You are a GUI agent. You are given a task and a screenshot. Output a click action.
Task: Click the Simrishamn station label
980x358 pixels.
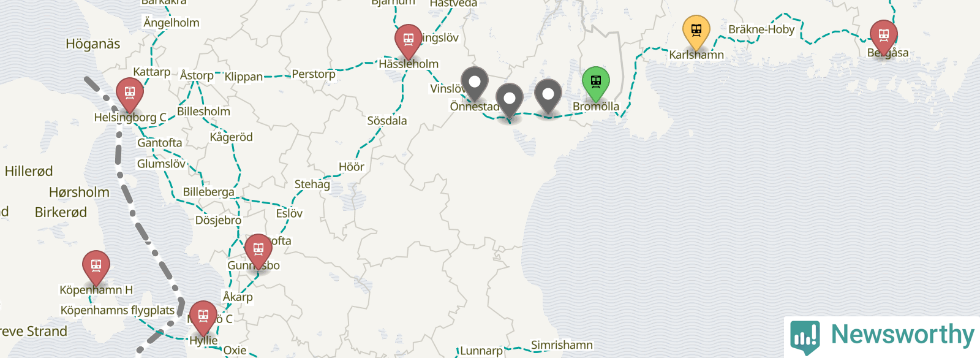(562, 345)
